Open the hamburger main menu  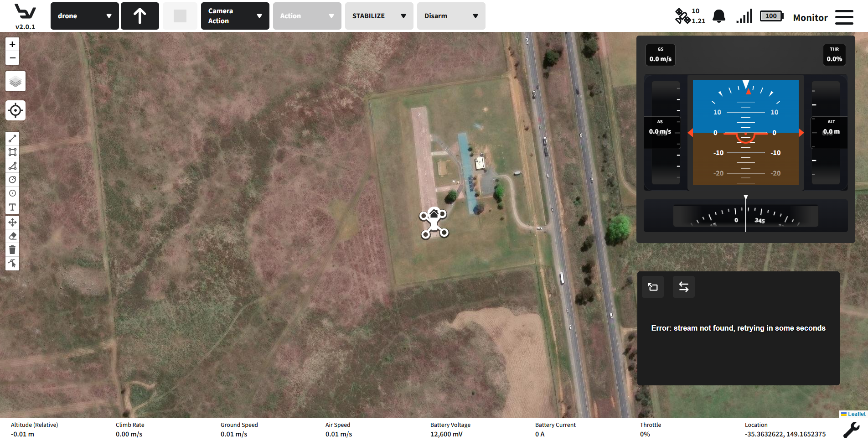(x=844, y=17)
